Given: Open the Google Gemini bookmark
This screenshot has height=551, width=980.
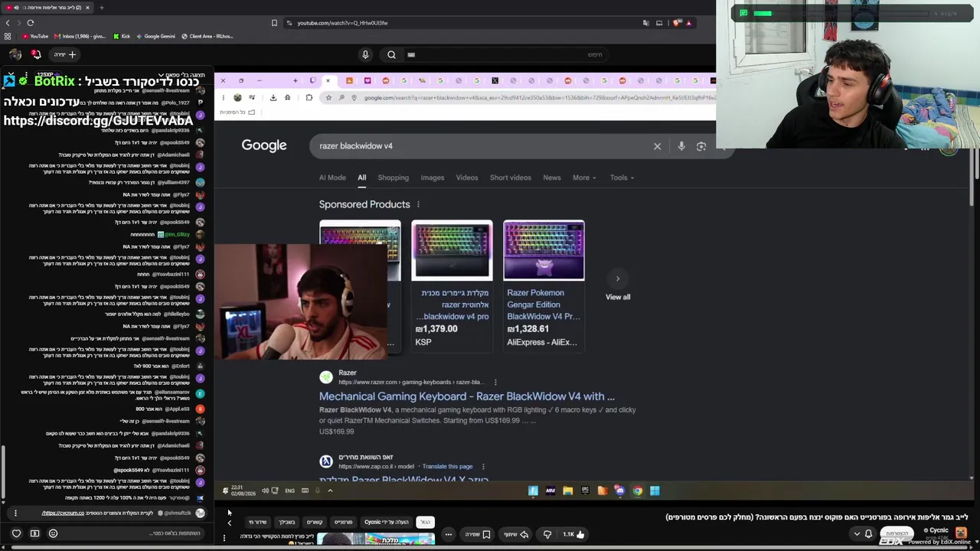Looking at the screenshot, I should (155, 36).
